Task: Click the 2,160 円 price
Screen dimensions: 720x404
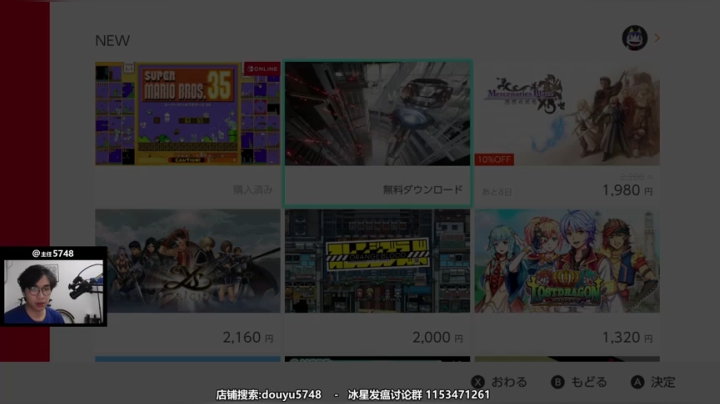Action: coord(248,337)
